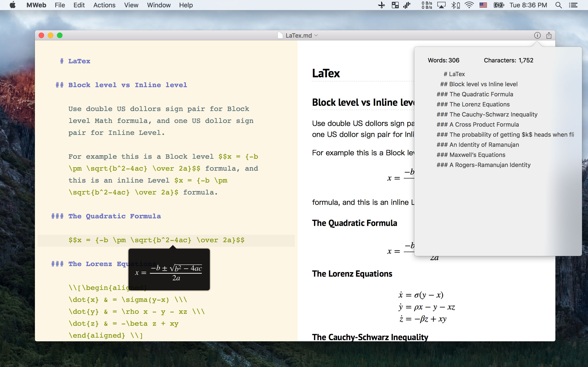The width and height of the screenshot is (588, 367).
Task: Click the share icon in title bar
Action: pos(549,35)
